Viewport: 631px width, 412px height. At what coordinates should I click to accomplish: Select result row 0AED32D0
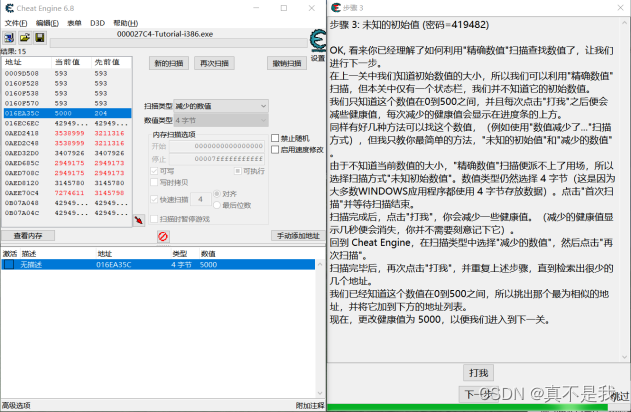point(67,153)
